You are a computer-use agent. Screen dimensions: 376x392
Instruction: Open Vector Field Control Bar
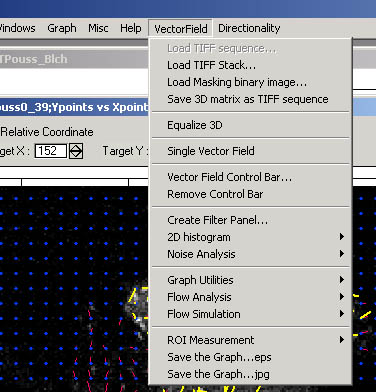pos(251,177)
